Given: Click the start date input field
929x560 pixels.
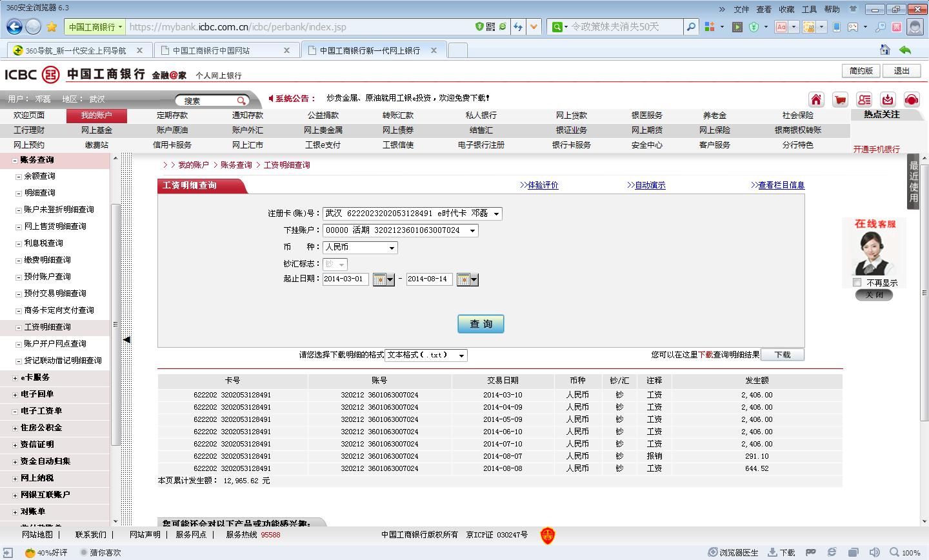Looking at the screenshot, I should 345,279.
